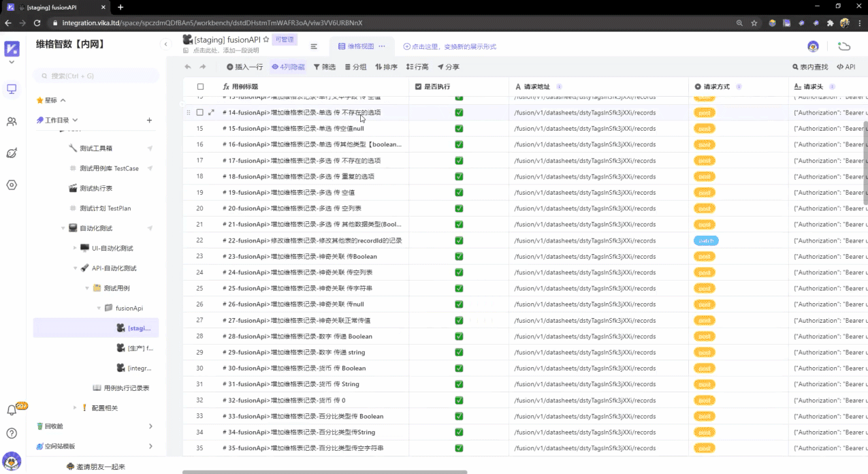Open the 行高 row height button
This screenshot has height=474, width=868.
(417, 67)
